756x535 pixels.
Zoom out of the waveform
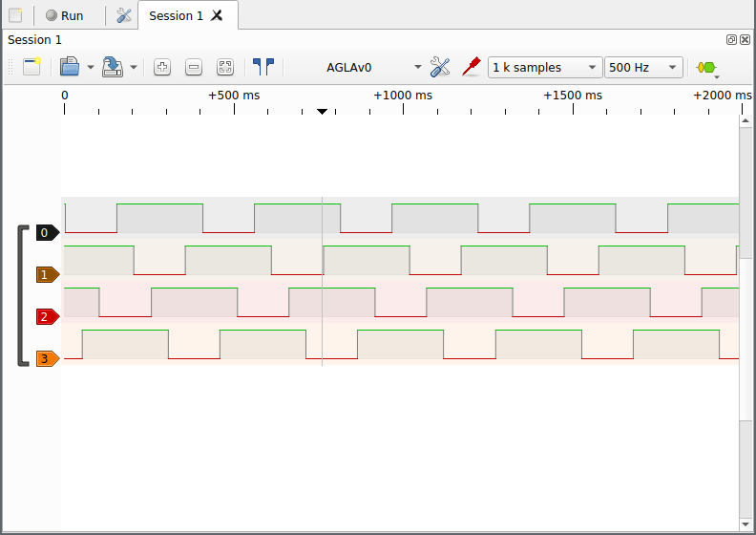point(194,67)
